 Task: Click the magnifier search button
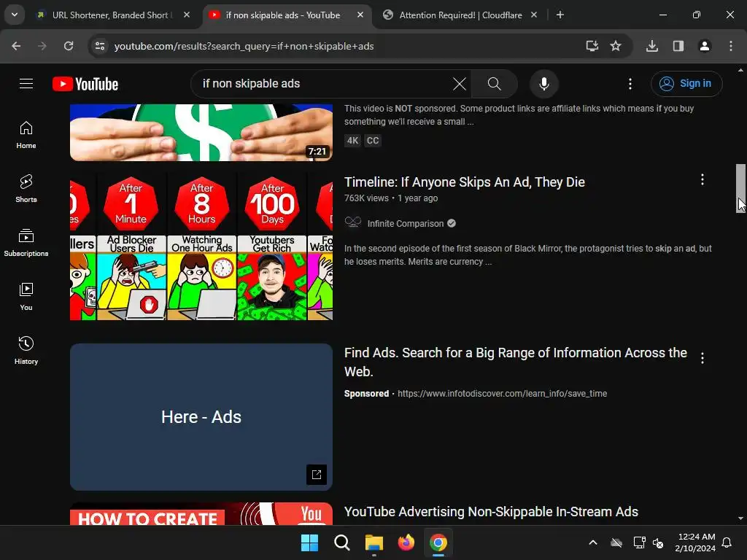coord(494,84)
